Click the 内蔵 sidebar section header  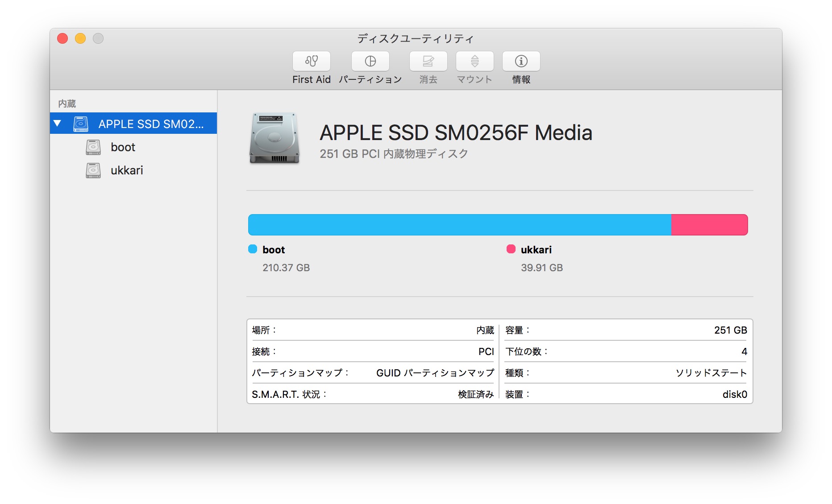[x=67, y=103]
